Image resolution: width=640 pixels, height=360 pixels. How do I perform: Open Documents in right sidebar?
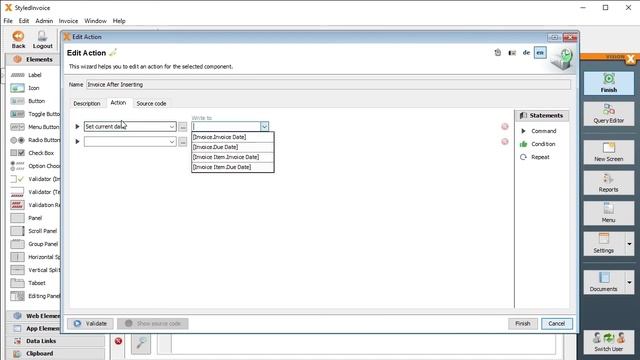[x=604, y=282]
